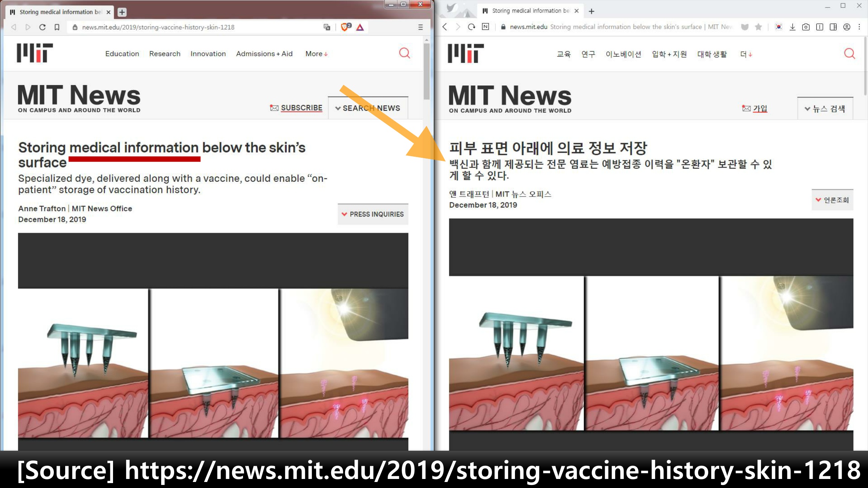Open the 대학 생활 menu

[x=712, y=54]
